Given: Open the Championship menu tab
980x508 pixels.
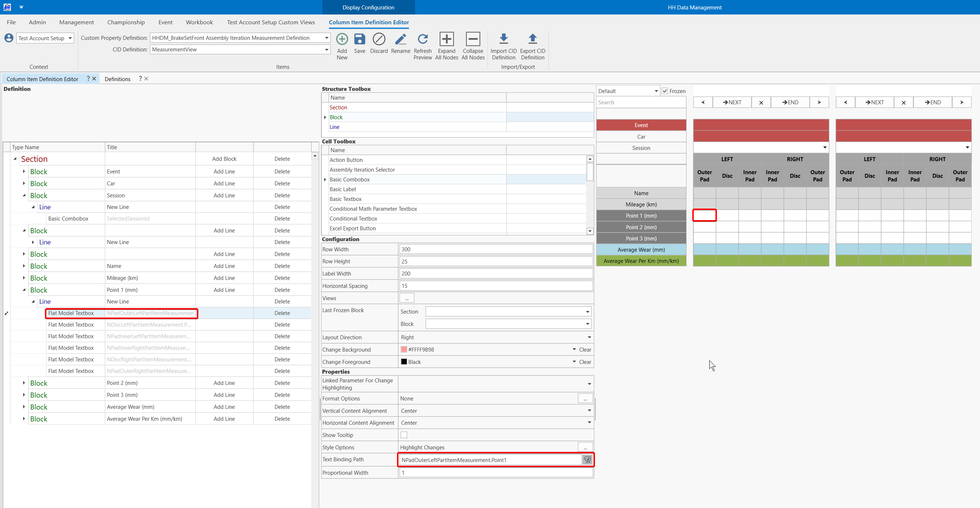Looking at the screenshot, I should [126, 22].
